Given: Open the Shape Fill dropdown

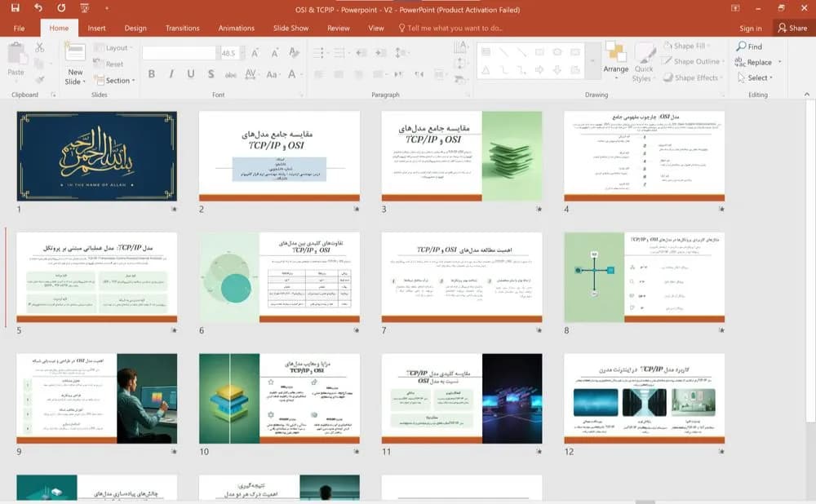Looking at the screenshot, I should point(686,46).
